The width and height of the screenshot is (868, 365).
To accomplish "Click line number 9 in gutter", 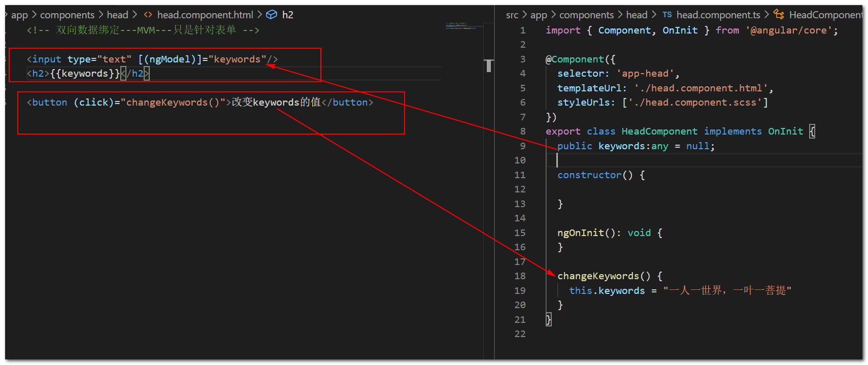I will tap(522, 146).
